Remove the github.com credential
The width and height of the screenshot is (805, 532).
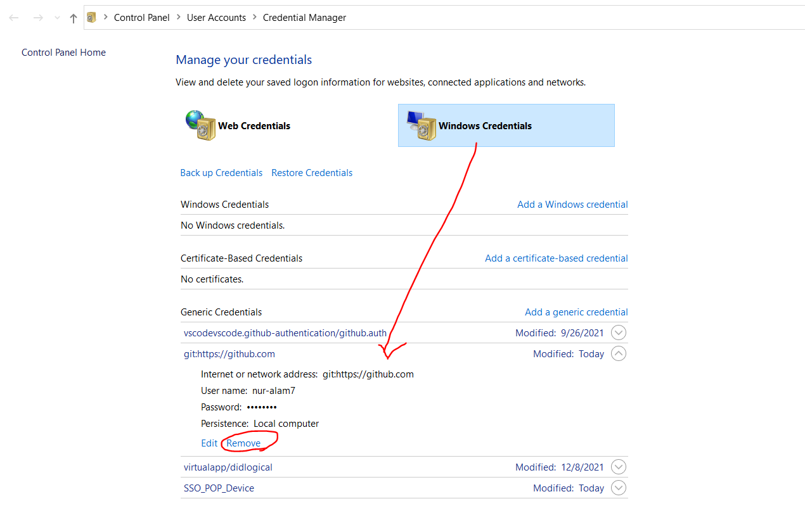click(x=243, y=443)
